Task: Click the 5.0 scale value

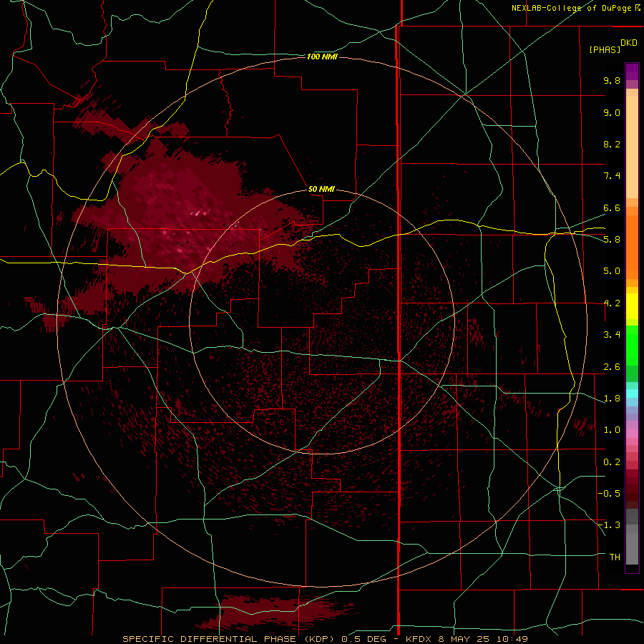Action: [x=612, y=271]
